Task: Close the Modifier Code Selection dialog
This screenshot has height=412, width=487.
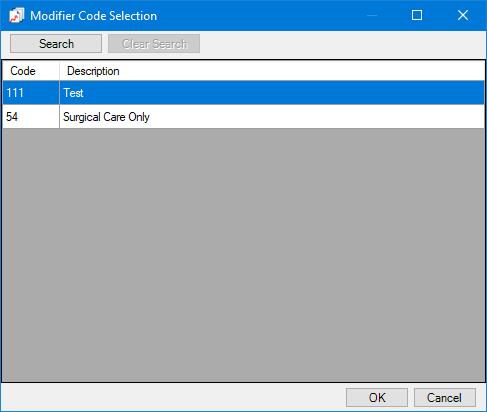Action: click(463, 15)
